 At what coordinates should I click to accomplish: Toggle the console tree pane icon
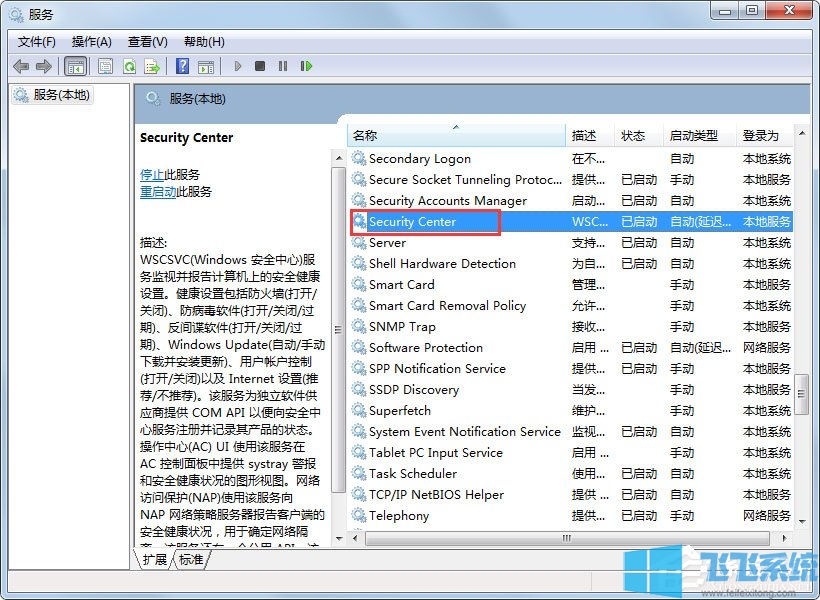75,66
